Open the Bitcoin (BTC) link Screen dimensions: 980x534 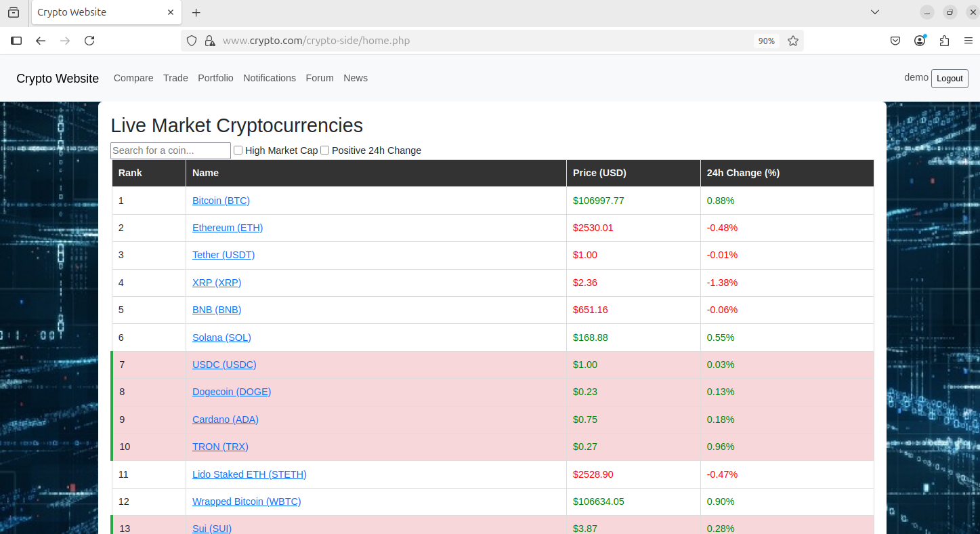221,201
